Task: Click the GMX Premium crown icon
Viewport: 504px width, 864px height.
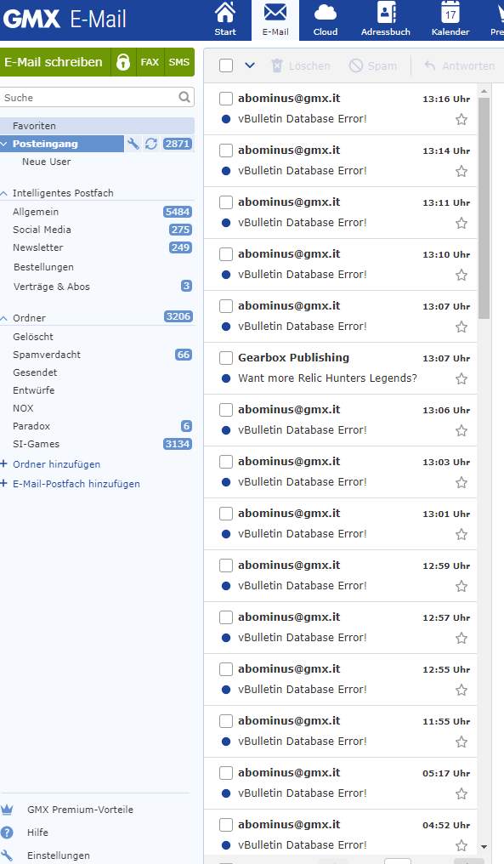Action: tap(7, 810)
